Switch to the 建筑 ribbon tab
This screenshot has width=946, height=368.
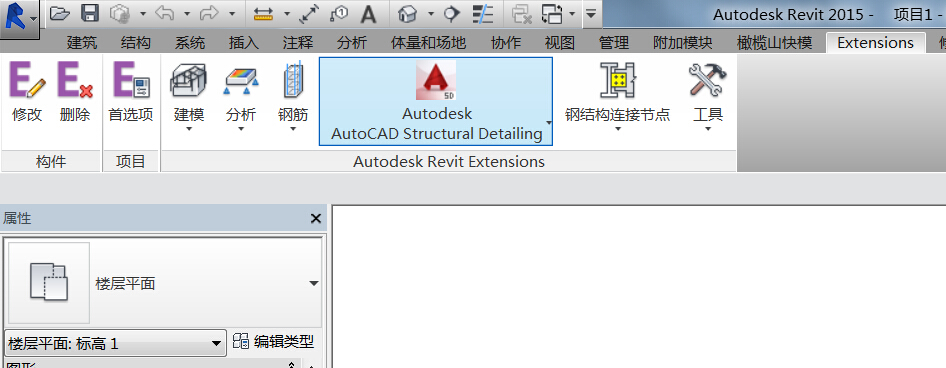click(x=82, y=43)
